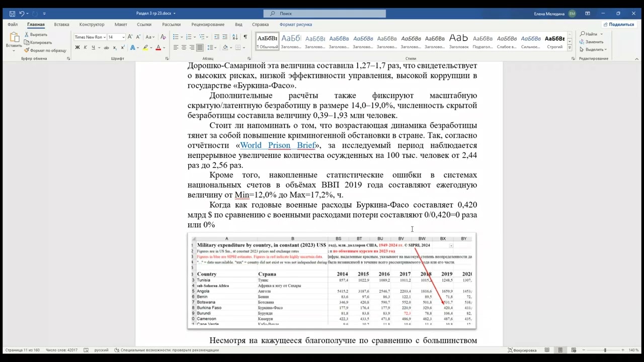
Task: Open the borders dropdown
Action: click(244, 48)
